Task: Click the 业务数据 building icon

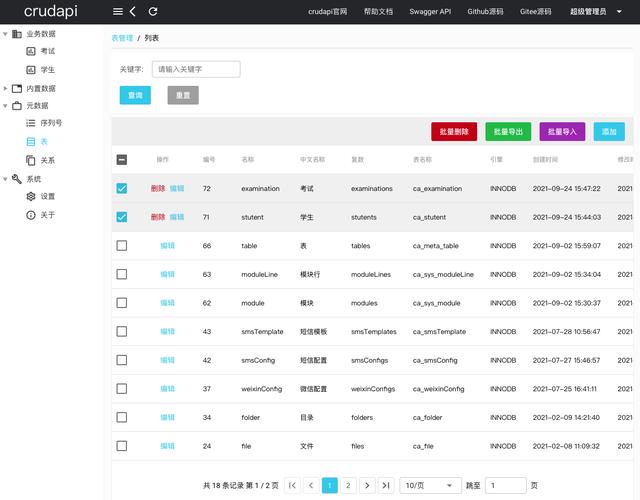Action: point(17,34)
